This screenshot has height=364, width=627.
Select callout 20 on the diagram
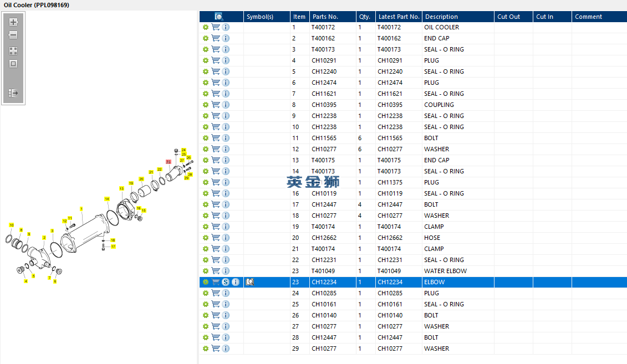(141, 179)
